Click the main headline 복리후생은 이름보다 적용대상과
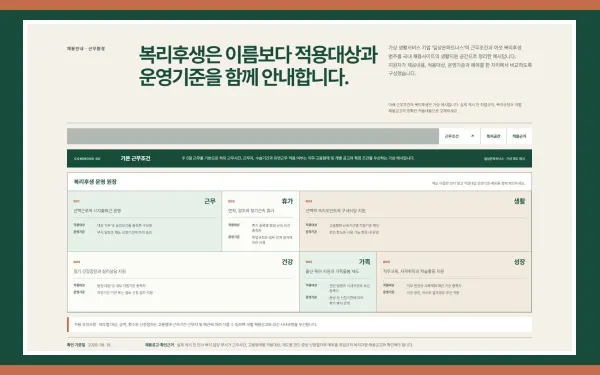 258,55
